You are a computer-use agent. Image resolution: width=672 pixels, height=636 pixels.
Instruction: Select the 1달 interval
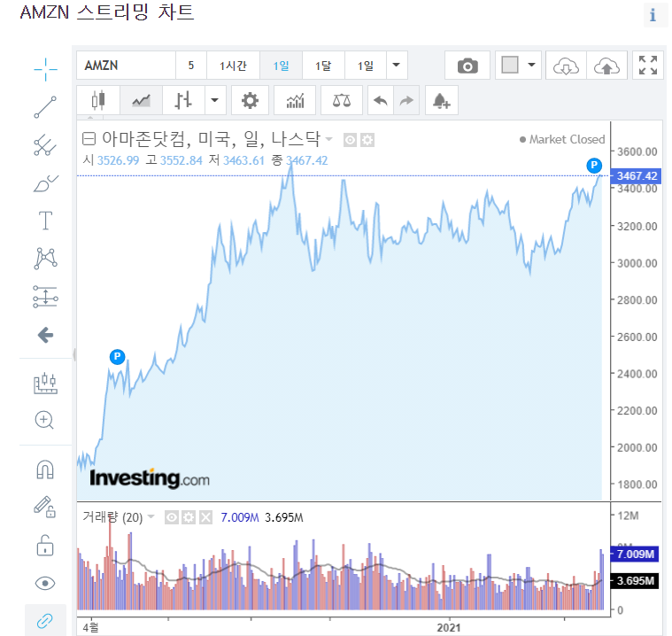point(323,66)
